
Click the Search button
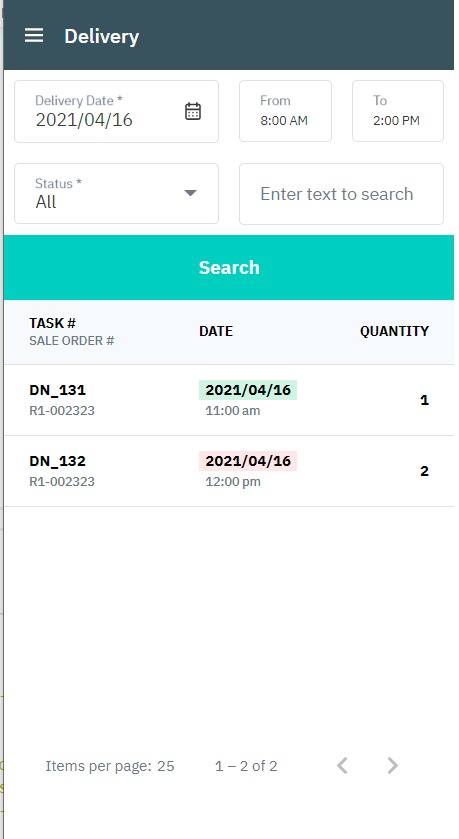229,268
